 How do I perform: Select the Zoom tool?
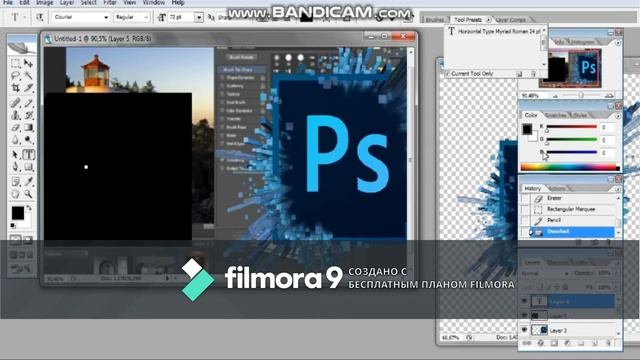point(28,194)
